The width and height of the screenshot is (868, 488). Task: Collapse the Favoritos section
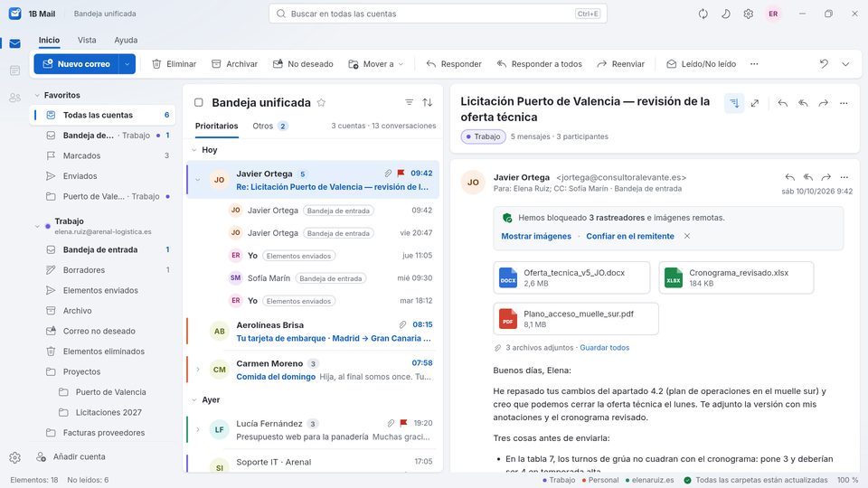[x=37, y=95]
